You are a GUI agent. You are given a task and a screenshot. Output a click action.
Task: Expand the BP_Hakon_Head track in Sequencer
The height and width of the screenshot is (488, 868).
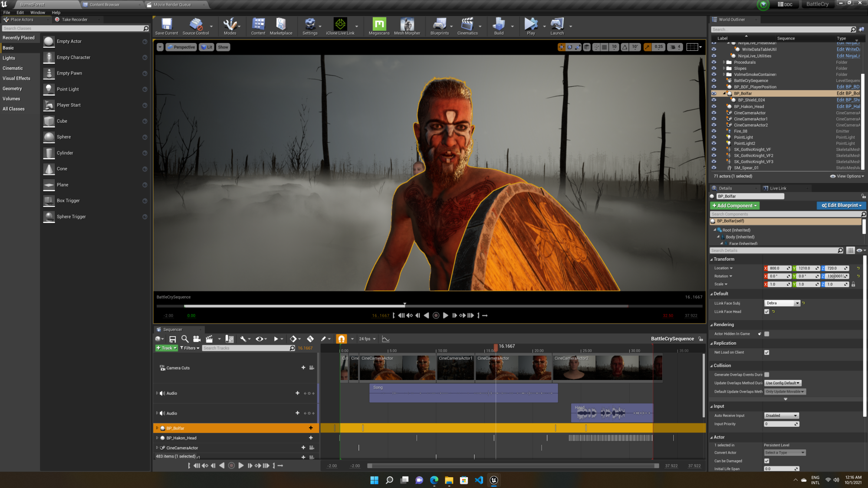pyautogui.click(x=157, y=438)
